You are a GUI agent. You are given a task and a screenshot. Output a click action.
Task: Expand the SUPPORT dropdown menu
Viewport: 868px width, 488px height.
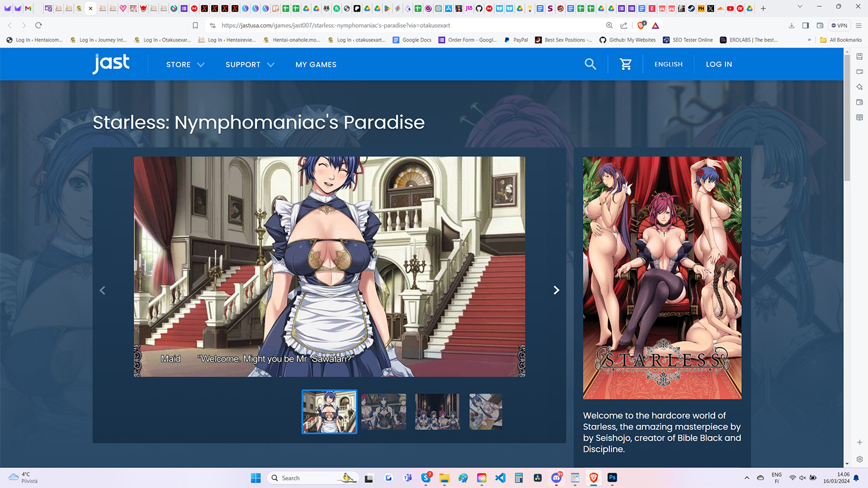click(x=250, y=65)
